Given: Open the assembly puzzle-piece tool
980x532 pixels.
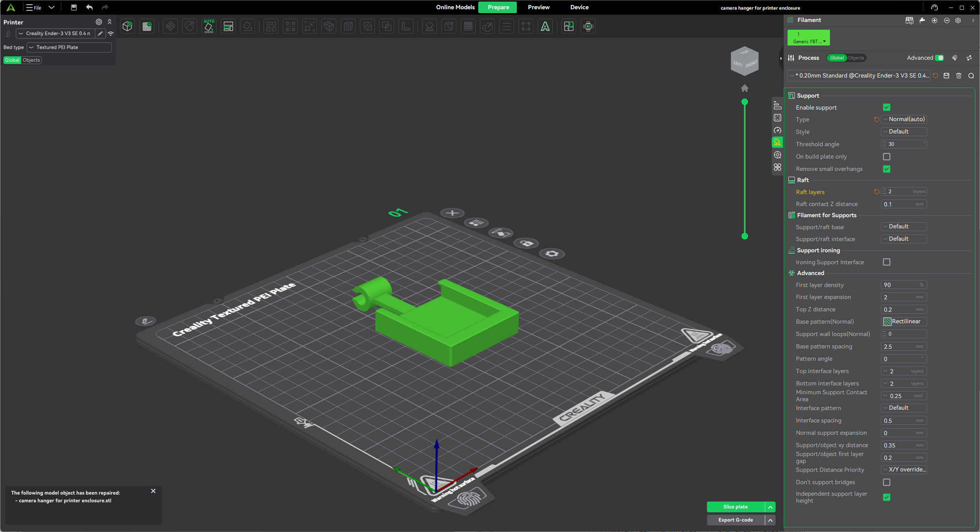Looking at the screenshot, I should pyautogui.click(x=568, y=26).
